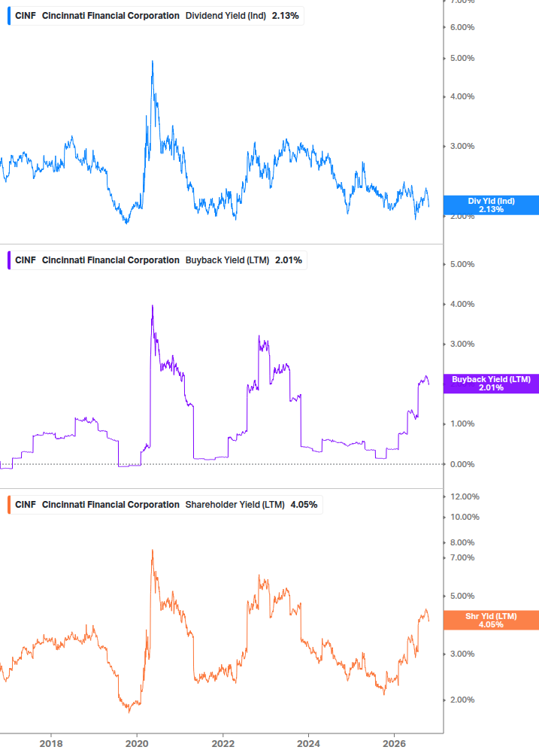Screen dimensions: 539x756
Task: Click the blue Dividend Yield legend color bar
Action: [9, 16]
